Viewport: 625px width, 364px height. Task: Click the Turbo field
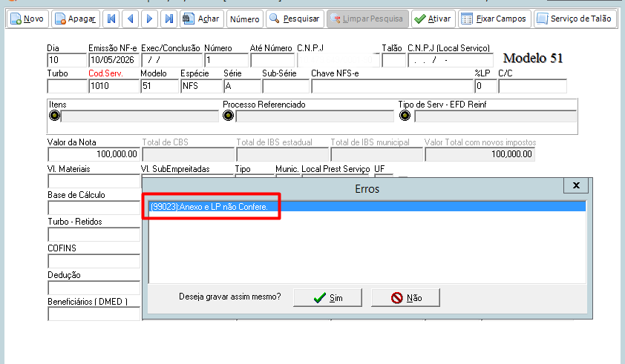(67, 86)
